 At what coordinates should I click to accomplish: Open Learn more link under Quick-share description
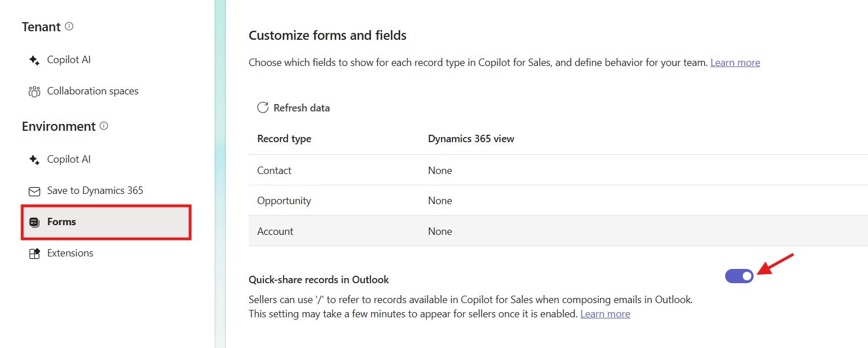[x=605, y=314]
